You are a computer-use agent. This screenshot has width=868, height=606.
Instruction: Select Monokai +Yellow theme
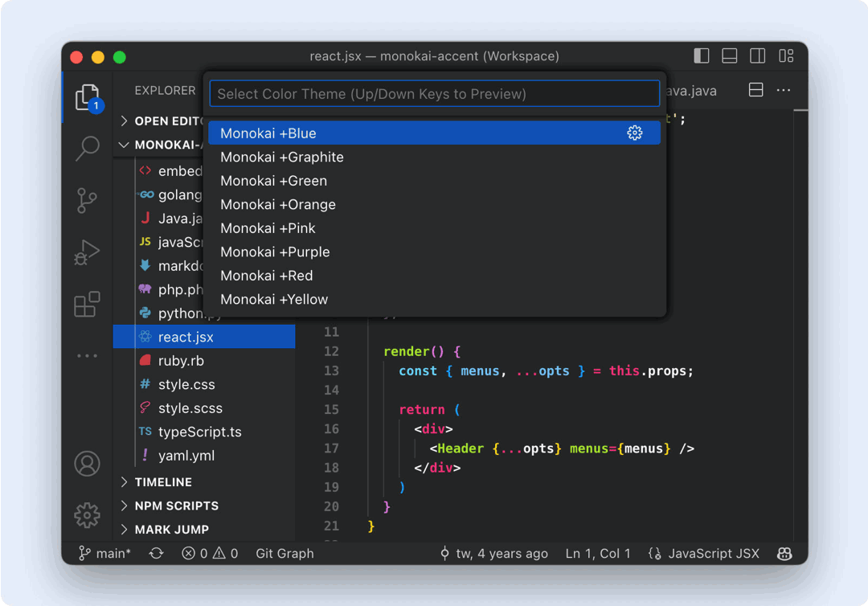pos(434,300)
